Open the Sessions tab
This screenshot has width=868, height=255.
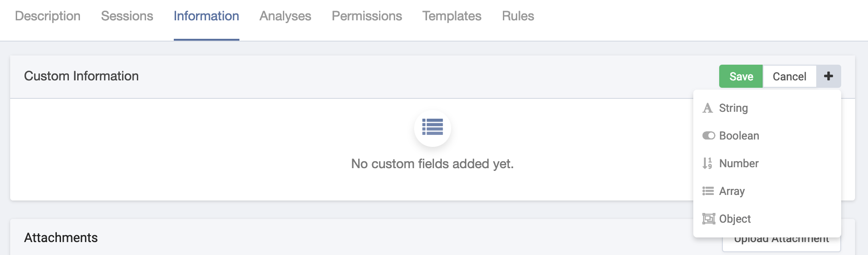click(127, 16)
